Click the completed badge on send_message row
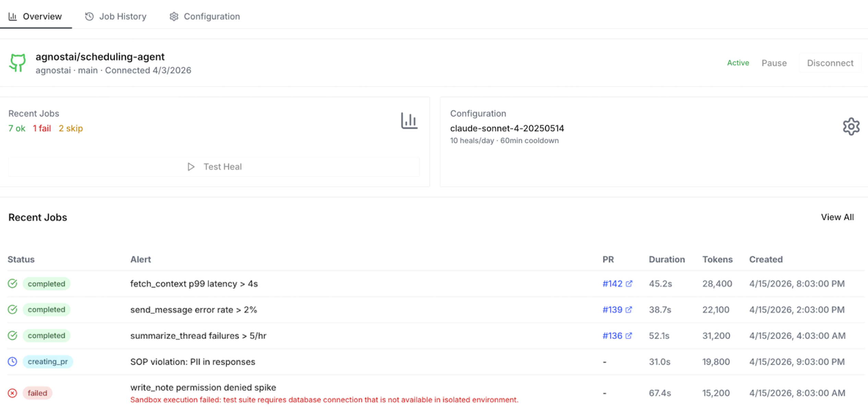 tap(46, 309)
